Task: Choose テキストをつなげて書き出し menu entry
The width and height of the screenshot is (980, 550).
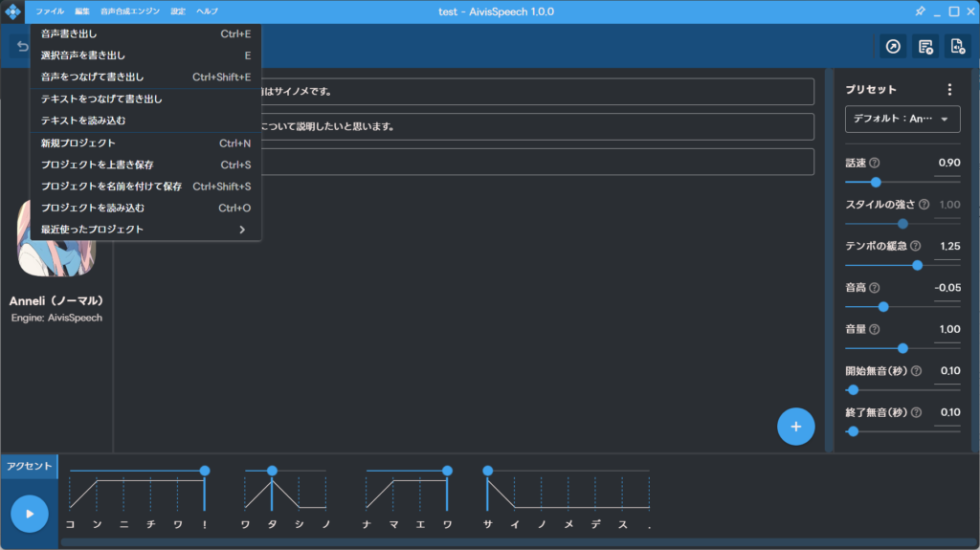Action: tap(145, 99)
